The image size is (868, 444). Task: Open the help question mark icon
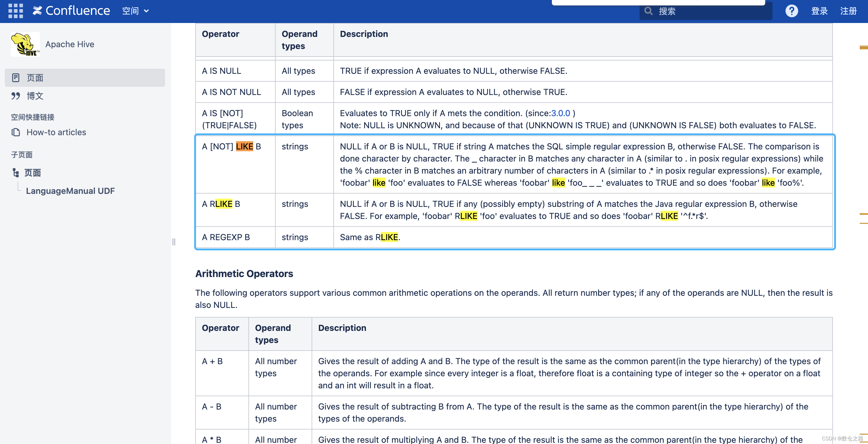(792, 11)
